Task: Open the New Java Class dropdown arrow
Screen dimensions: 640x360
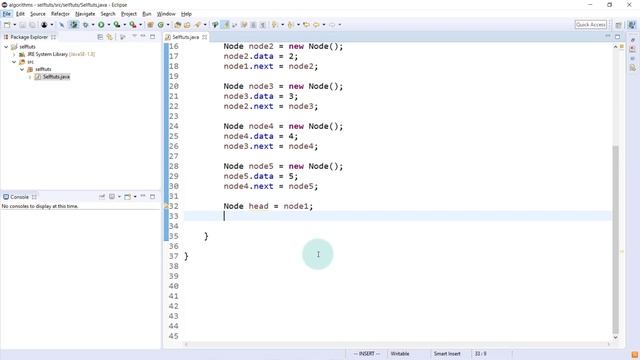Action: click(x=168, y=25)
